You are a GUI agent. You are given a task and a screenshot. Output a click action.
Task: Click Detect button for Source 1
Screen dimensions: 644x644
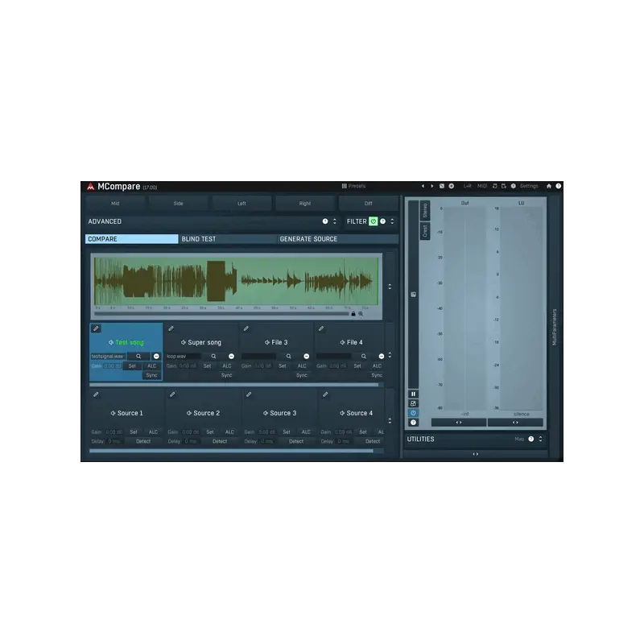(x=143, y=441)
